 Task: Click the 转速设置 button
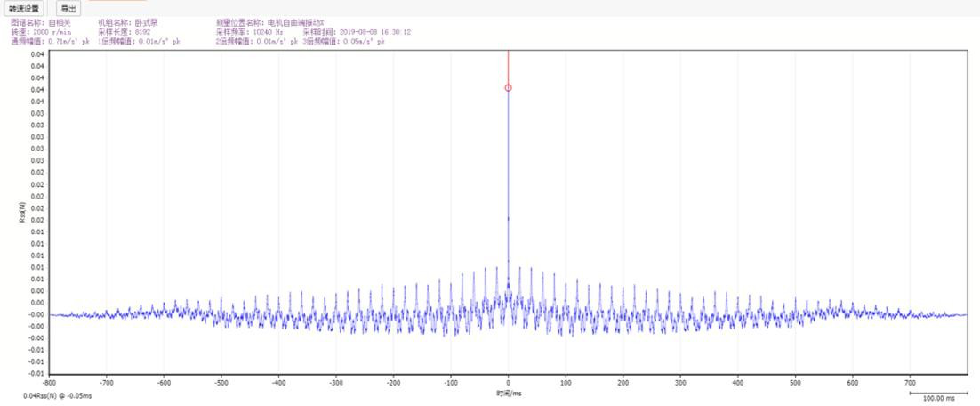pos(24,8)
